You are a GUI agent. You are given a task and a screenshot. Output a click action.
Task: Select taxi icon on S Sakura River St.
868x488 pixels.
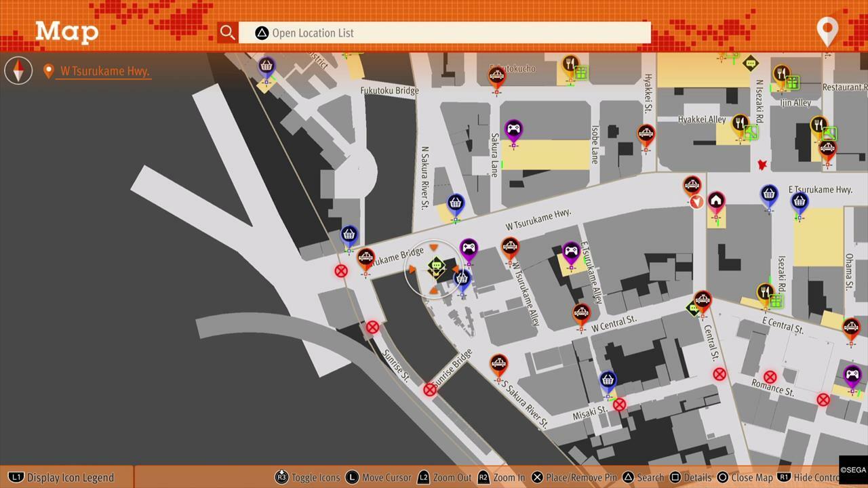tap(498, 364)
